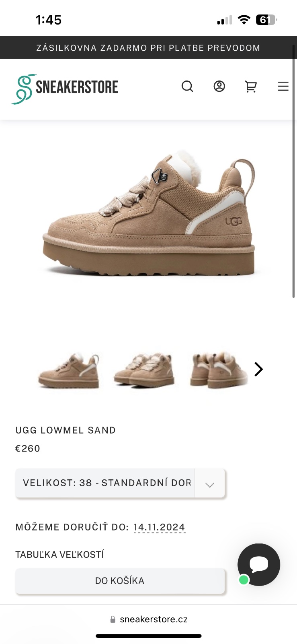
Task: Open the Tabuľka veľkostí size chart
Action: coord(59,555)
